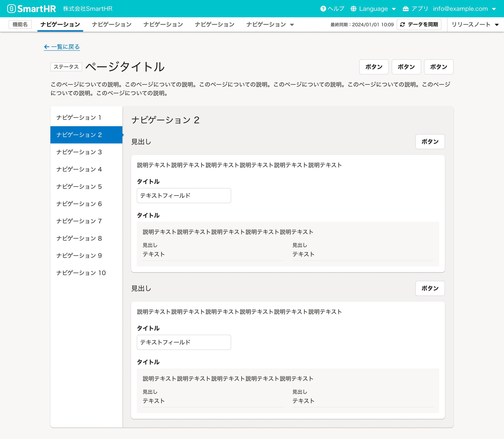Click the globe icon next to Language
This screenshot has height=439, width=504.
coord(353,9)
